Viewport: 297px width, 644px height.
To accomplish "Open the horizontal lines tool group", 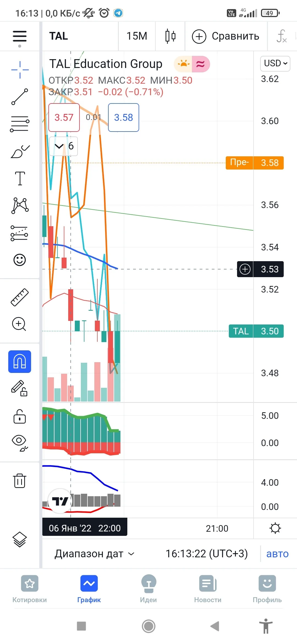I will coord(20,124).
